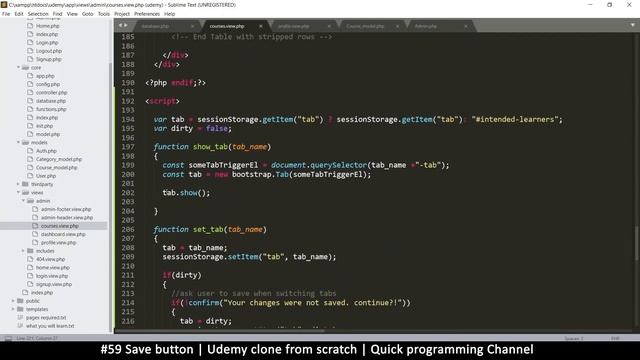The height and width of the screenshot is (360, 640).
Task: Open Login.php in the sidebar
Action: pyautogui.click(x=47, y=42)
